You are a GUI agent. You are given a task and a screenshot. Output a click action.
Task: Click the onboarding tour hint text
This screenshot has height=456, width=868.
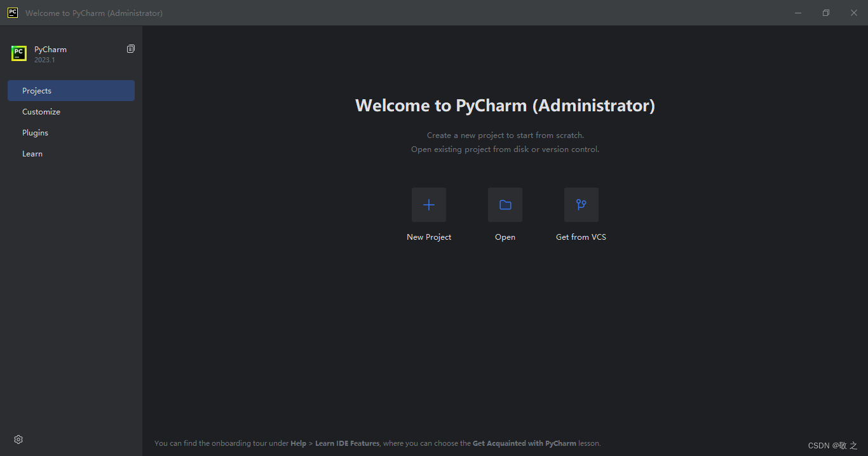377,443
